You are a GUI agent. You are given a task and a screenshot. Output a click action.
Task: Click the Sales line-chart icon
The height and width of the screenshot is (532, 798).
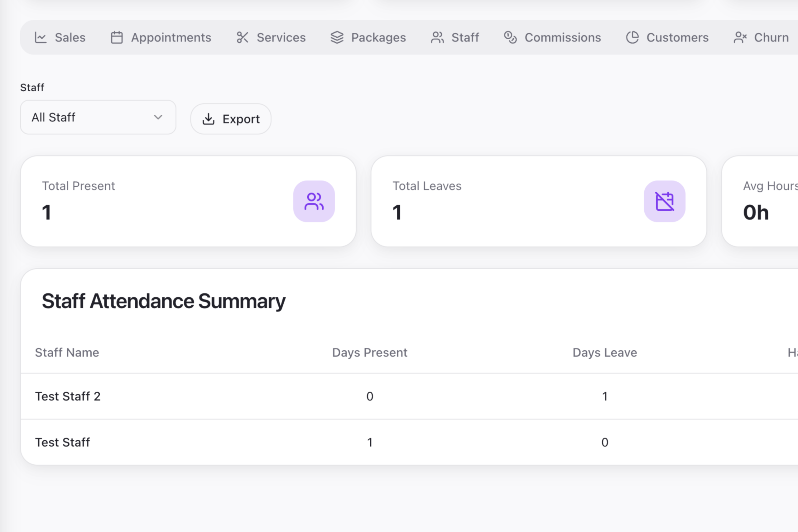41,37
